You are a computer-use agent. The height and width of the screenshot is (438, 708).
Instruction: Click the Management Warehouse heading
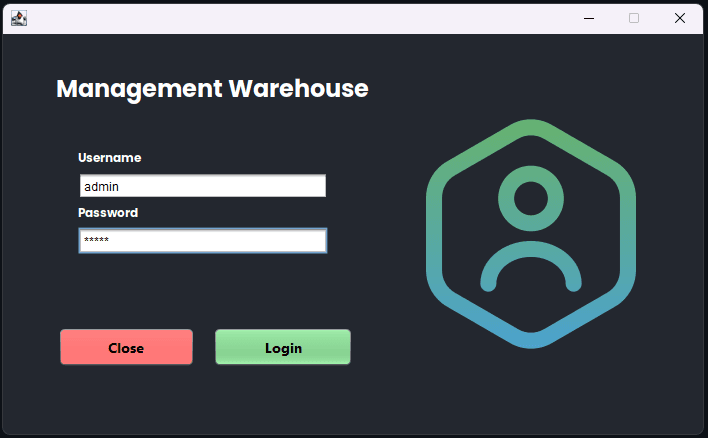pos(212,89)
